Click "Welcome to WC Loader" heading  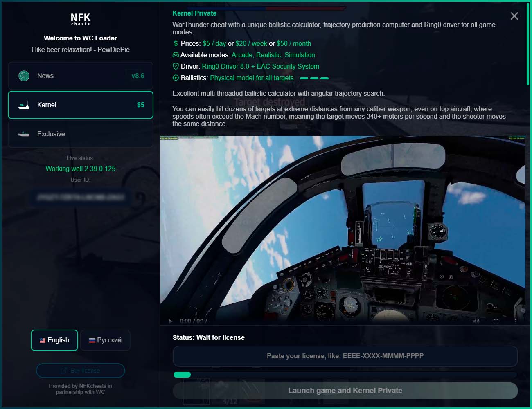point(81,38)
